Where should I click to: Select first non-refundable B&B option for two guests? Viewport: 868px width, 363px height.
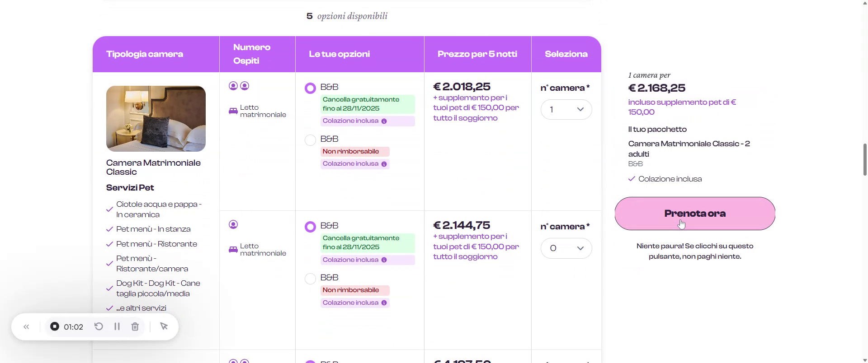(x=310, y=140)
